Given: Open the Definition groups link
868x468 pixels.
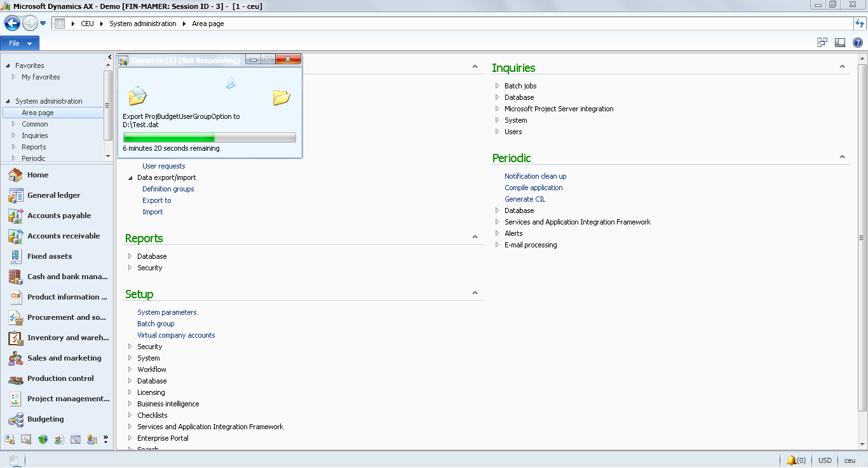Looking at the screenshot, I should point(168,189).
